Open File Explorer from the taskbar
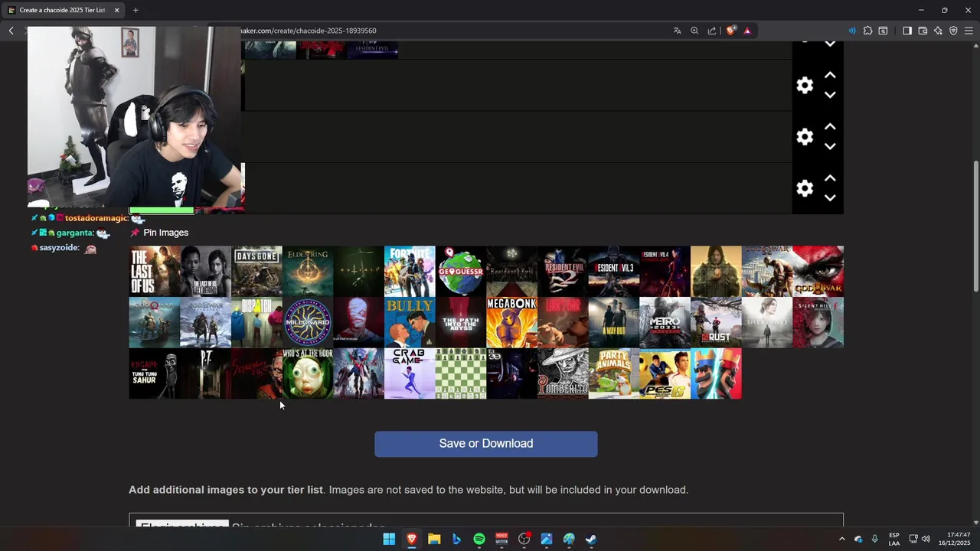 click(x=434, y=539)
